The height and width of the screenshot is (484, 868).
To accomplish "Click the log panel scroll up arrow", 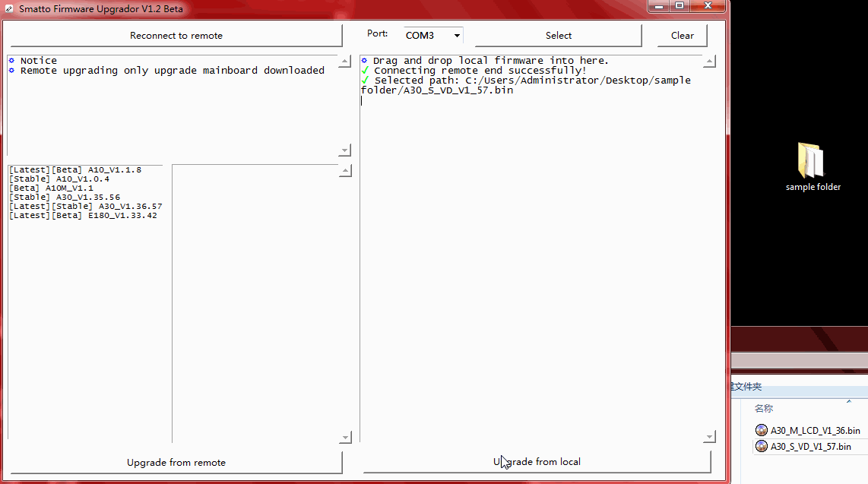I will 709,62.
